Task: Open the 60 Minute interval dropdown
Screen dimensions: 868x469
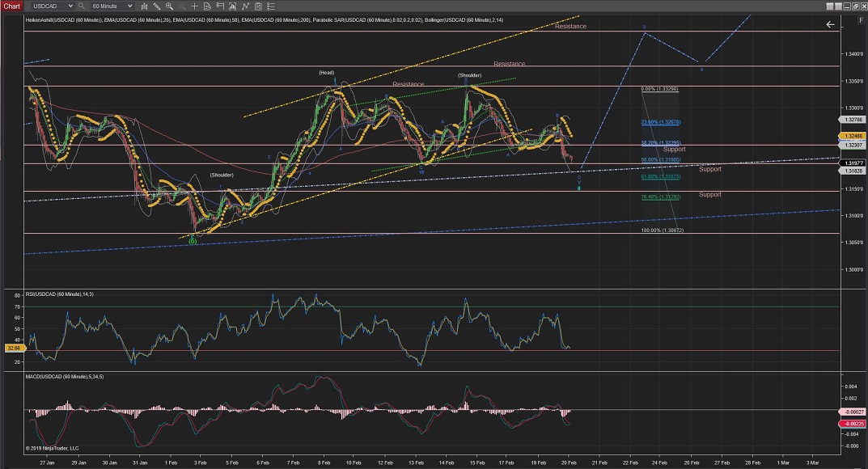Action: click(x=112, y=6)
